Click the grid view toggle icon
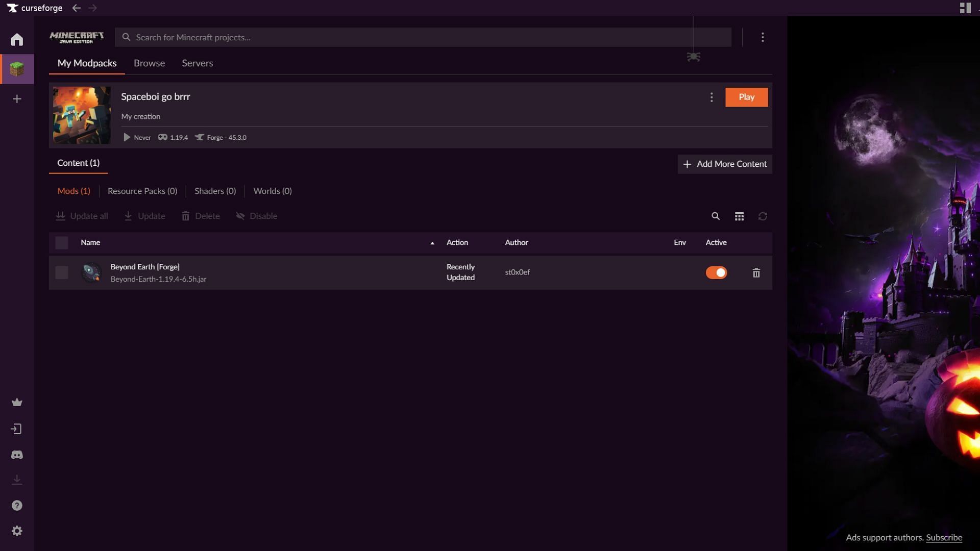This screenshot has width=980, height=551. (739, 216)
